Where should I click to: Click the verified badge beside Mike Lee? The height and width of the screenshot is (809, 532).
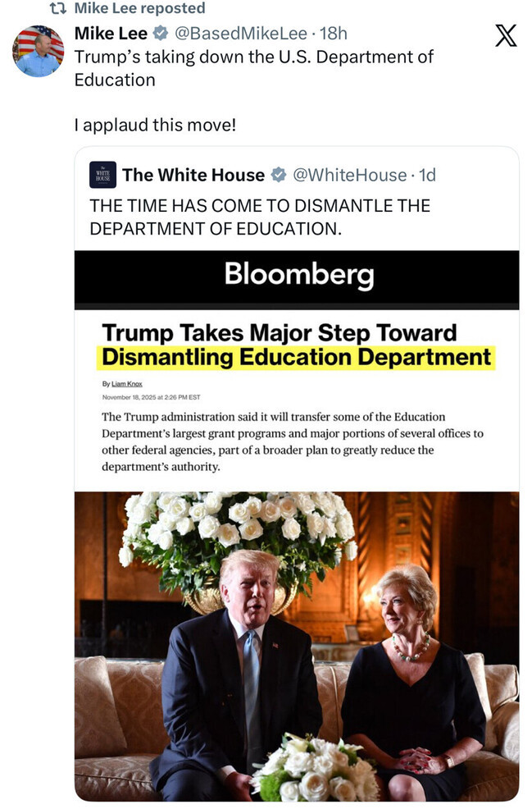point(161,34)
